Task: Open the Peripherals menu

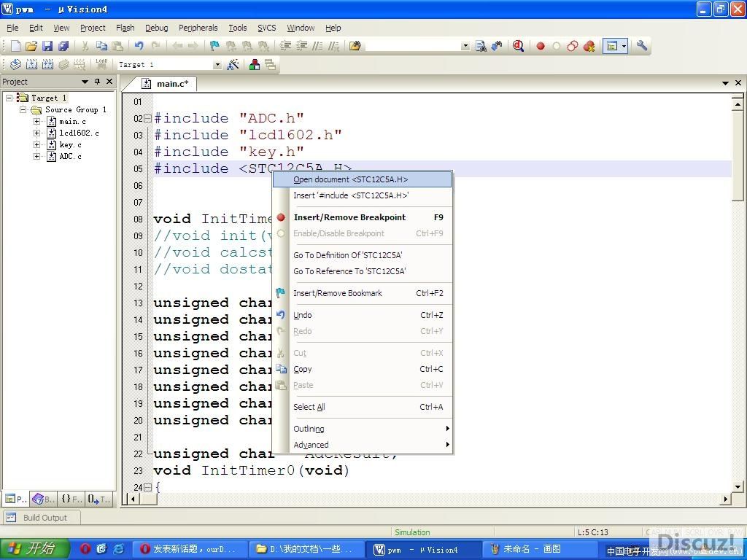Action: (198, 28)
